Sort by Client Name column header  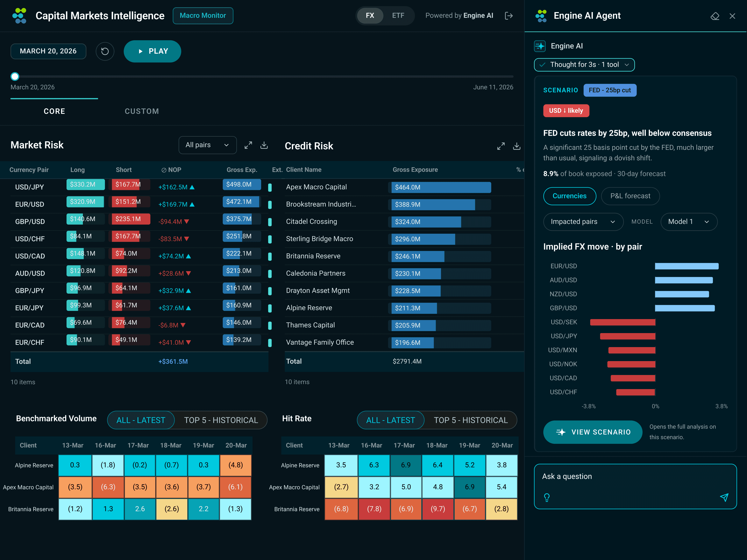(304, 170)
